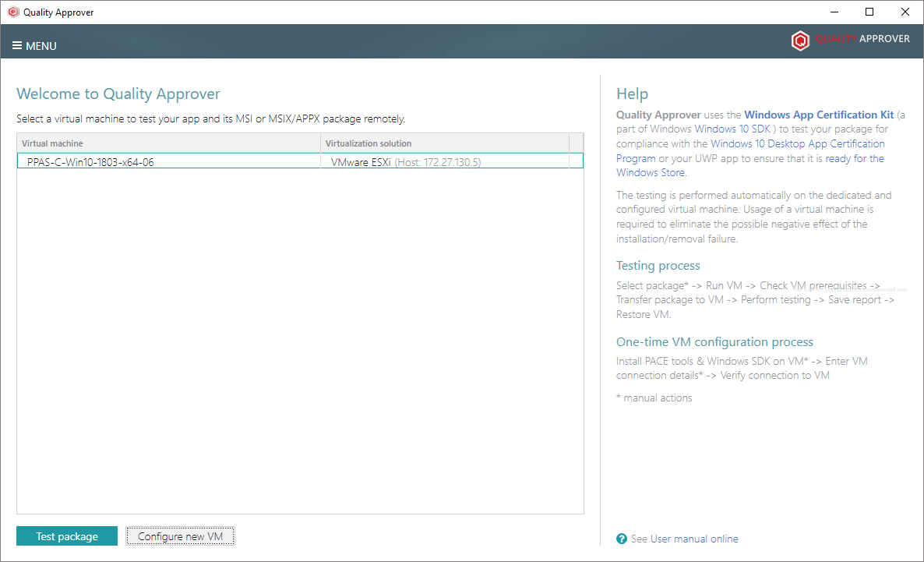
Task: Sort by Virtualization solution column header
Action: click(445, 143)
